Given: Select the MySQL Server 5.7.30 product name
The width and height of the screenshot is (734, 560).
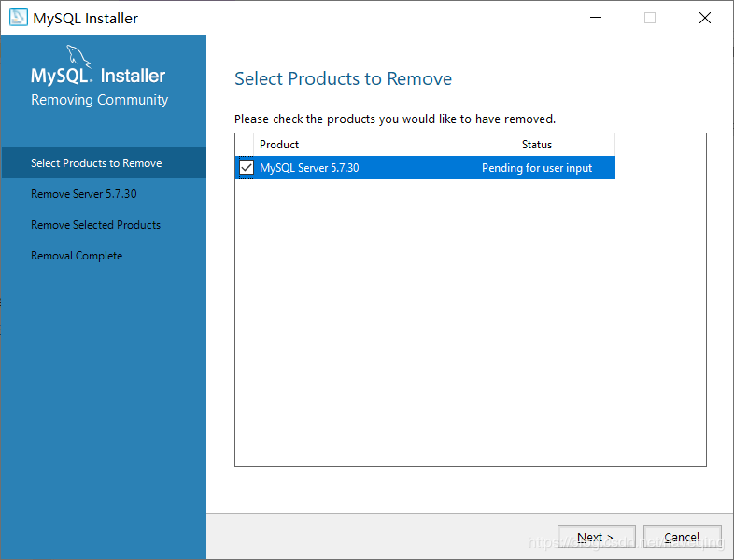Looking at the screenshot, I should coord(309,168).
